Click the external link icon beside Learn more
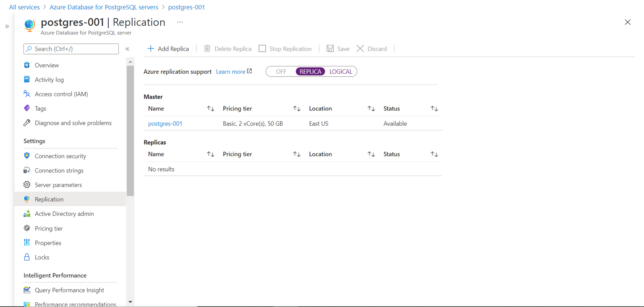This screenshot has width=644, height=307. (250, 71)
